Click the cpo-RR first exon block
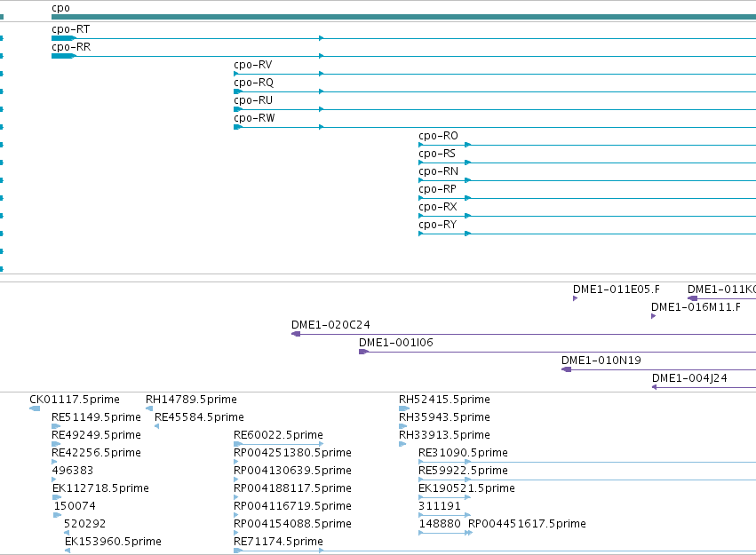This screenshot has width=756, height=555. (64, 56)
